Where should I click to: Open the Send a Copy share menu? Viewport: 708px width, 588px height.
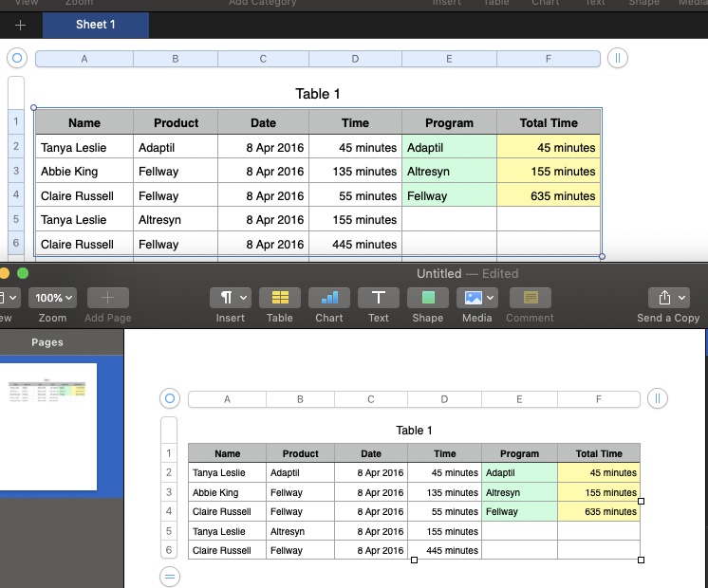pos(668,298)
